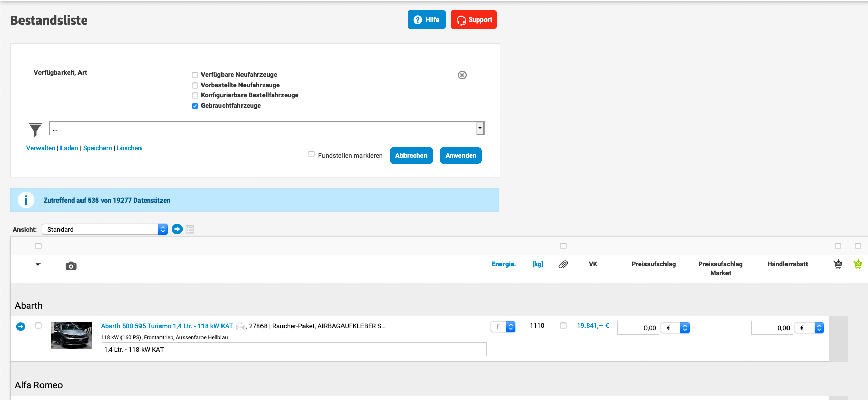Toggle Fundstellen markieren checkbox
This screenshot has height=400, width=868.
[x=311, y=154]
